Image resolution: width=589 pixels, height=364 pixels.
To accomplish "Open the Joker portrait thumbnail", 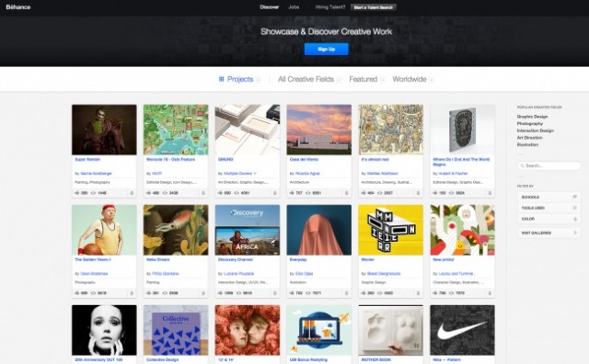I will (x=104, y=130).
